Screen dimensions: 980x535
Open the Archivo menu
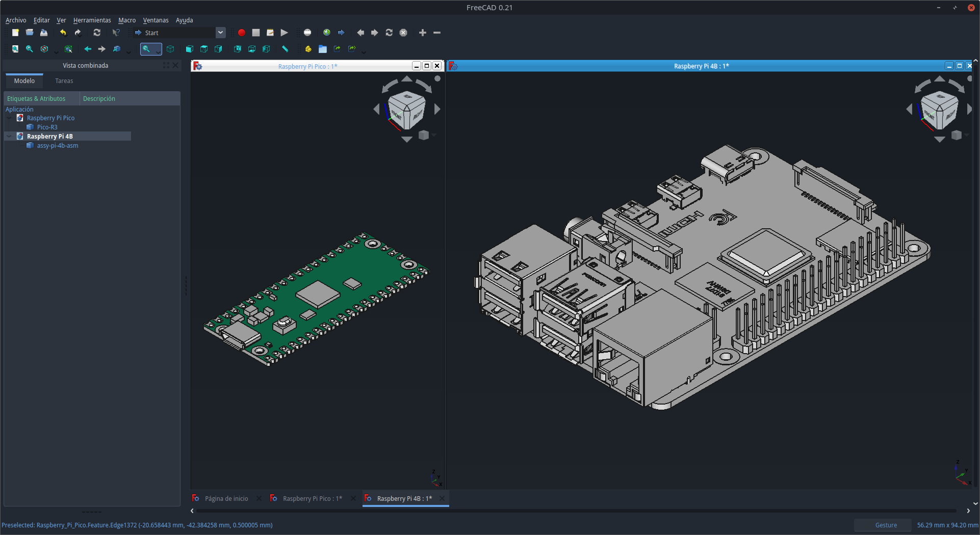(16, 20)
